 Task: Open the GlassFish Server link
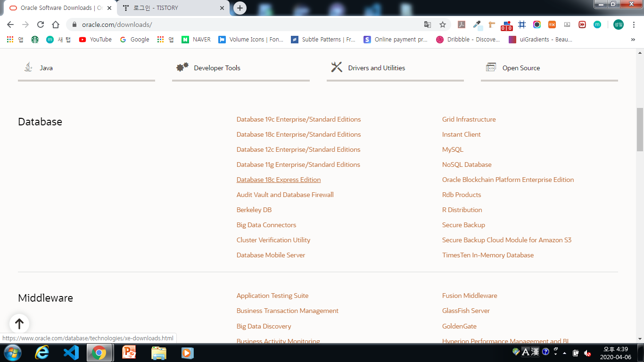(466, 311)
